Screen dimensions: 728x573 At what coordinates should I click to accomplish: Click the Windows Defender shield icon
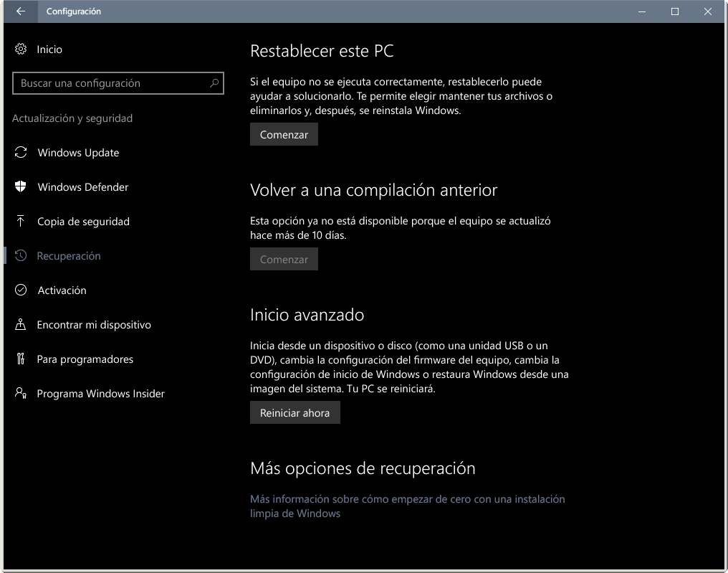click(x=21, y=186)
